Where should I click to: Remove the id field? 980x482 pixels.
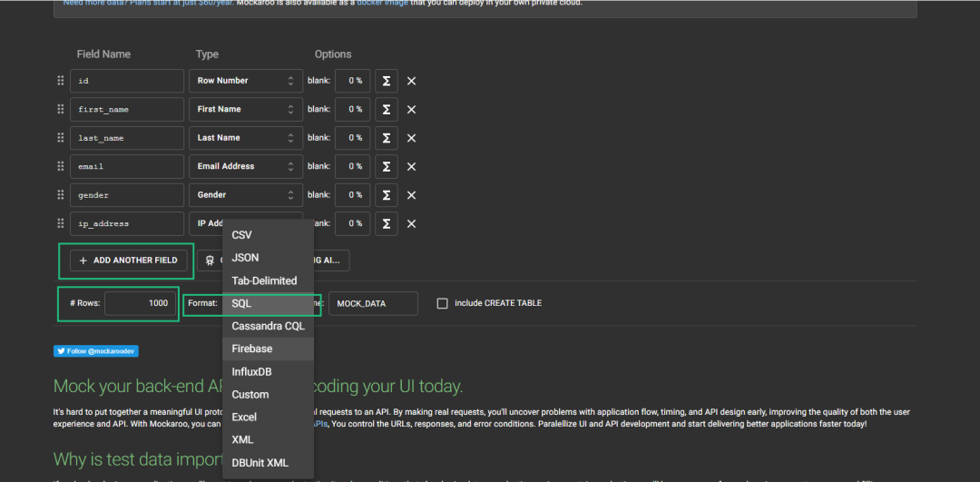(411, 81)
